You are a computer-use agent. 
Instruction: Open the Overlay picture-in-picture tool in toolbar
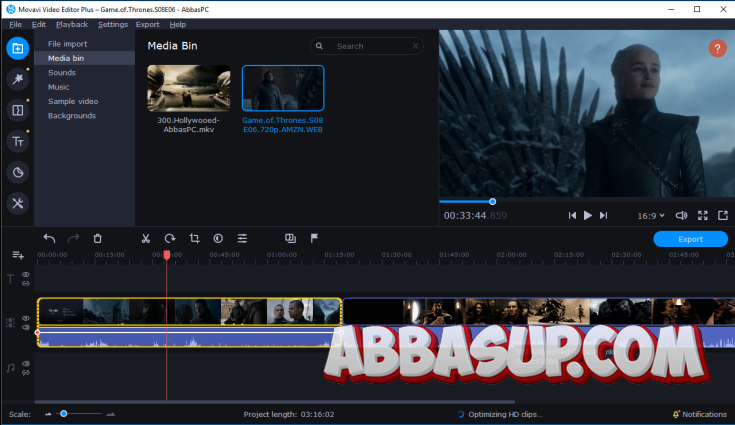(290, 239)
